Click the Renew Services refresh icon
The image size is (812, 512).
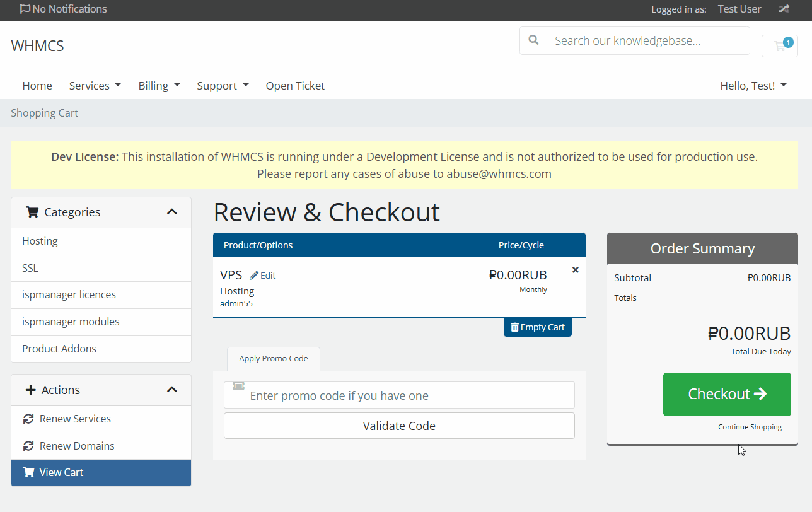tap(28, 419)
